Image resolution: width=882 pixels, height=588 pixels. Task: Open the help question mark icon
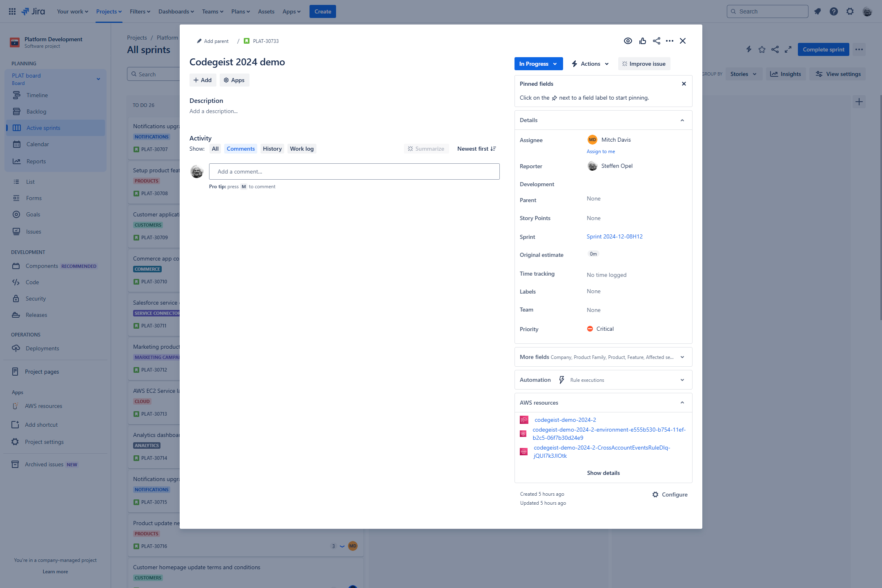(x=834, y=11)
